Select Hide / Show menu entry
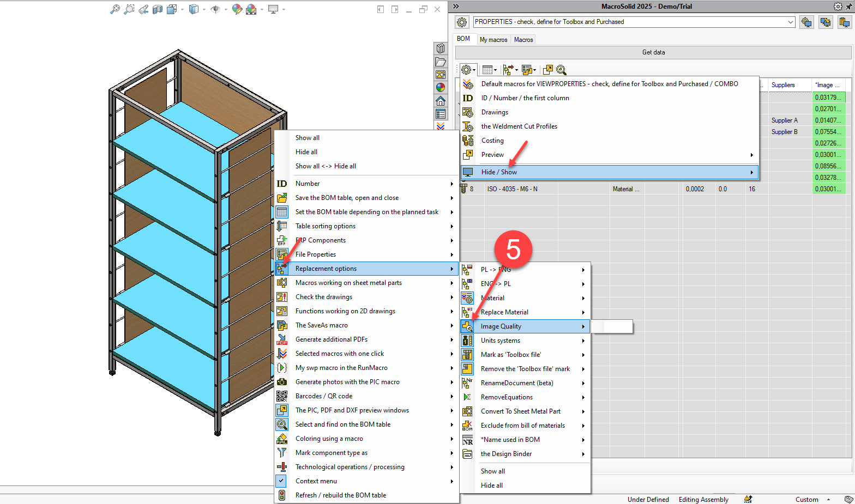Screen dimensions: 855x504 610,172
